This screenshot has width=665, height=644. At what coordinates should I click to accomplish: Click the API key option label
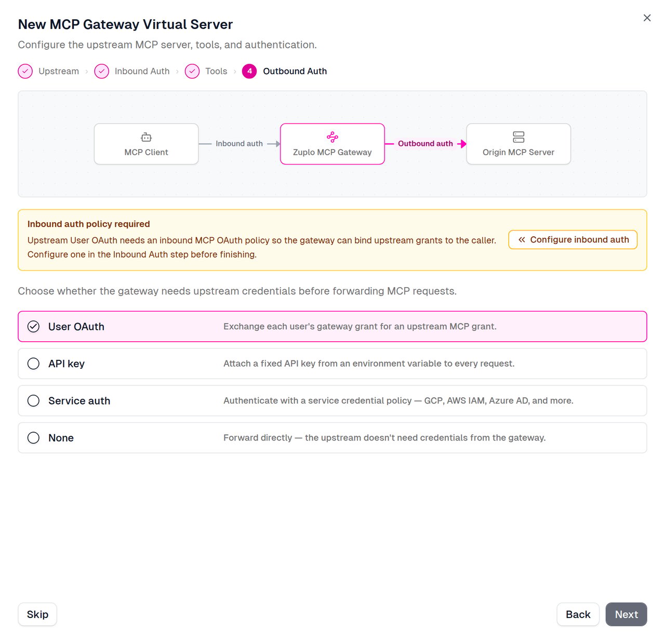[66, 364]
